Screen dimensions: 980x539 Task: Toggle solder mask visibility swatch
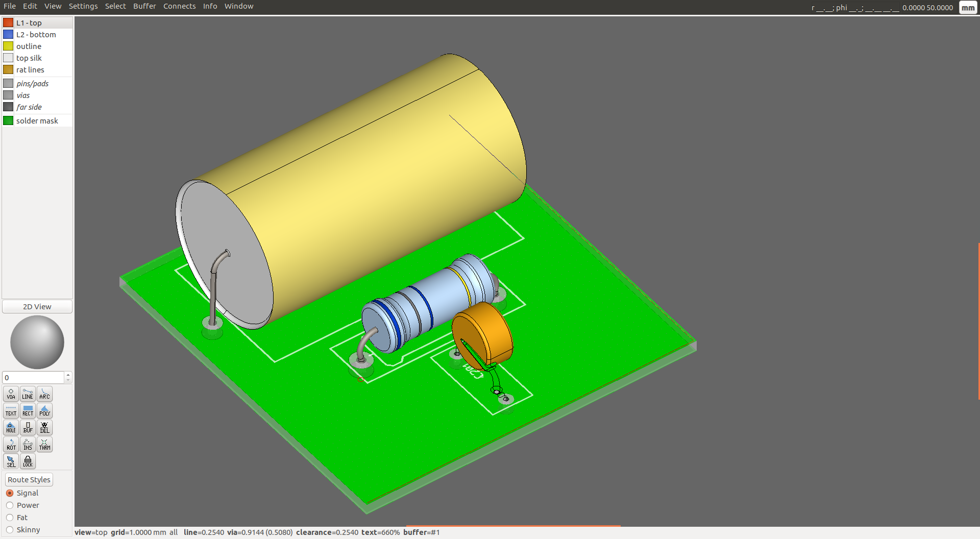pyautogui.click(x=8, y=120)
